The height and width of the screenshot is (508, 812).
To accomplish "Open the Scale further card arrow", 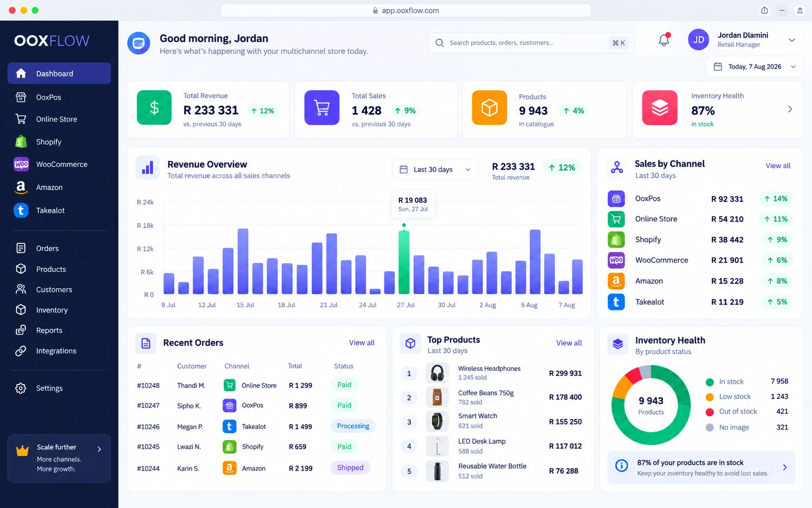I will pyautogui.click(x=99, y=449).
